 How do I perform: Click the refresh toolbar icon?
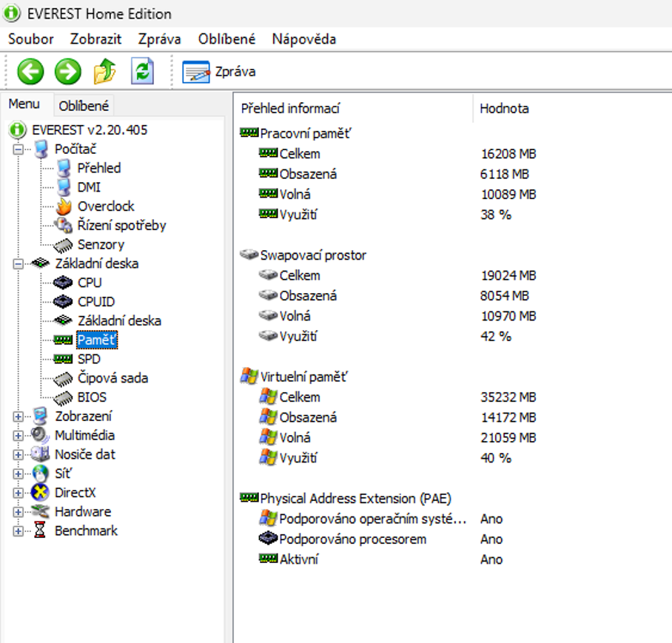coord(141,71)
